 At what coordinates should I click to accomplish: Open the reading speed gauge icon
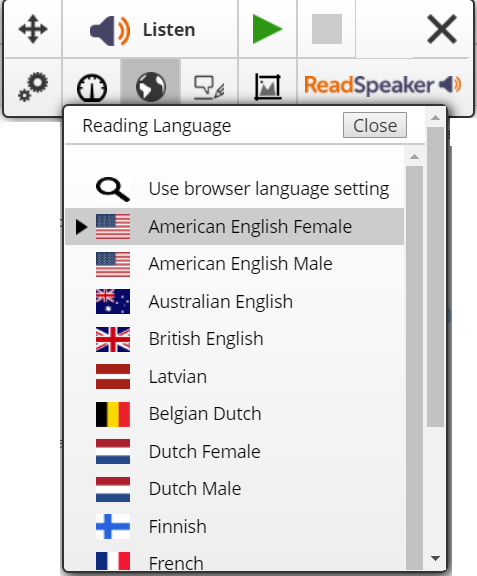92,87
